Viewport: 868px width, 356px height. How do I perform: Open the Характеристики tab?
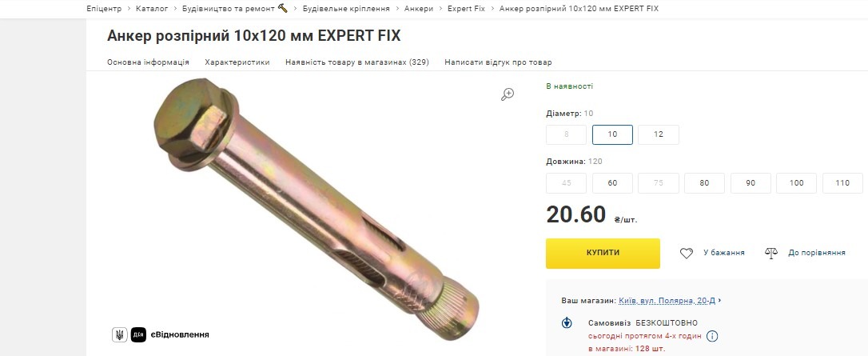237,62
